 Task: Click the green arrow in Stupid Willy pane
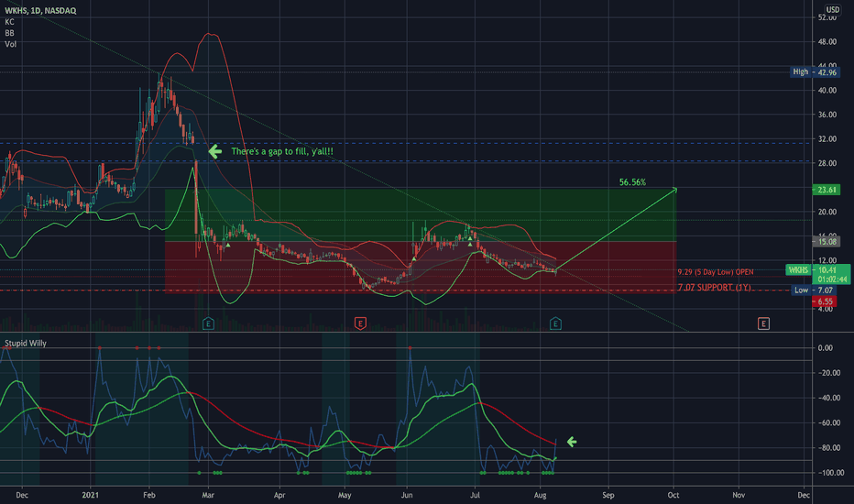pyautogui.click(x=572, y=442)
